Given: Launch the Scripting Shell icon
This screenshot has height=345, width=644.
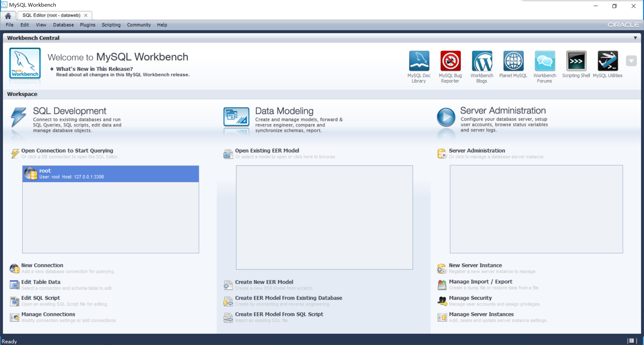Looking at the screenshot, I should tap(576, 61).
